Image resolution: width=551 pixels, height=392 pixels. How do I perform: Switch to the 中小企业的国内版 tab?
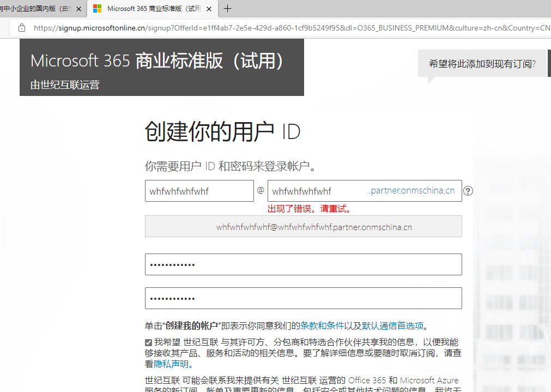point(35,9)
